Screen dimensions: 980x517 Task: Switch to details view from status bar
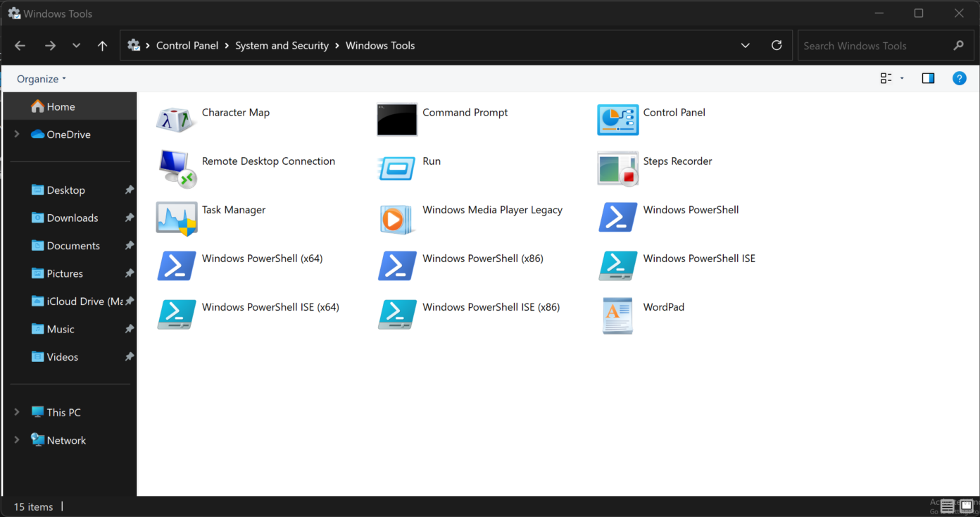(x=947, y=506)
